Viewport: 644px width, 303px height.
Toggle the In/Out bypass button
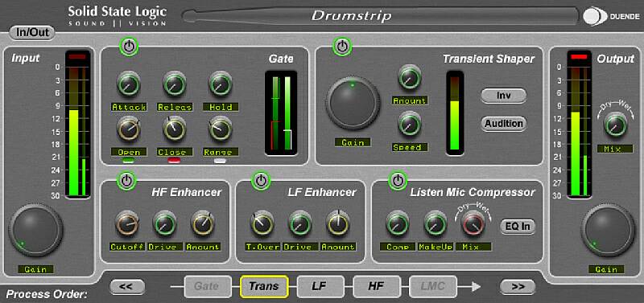tap(32, 32)
